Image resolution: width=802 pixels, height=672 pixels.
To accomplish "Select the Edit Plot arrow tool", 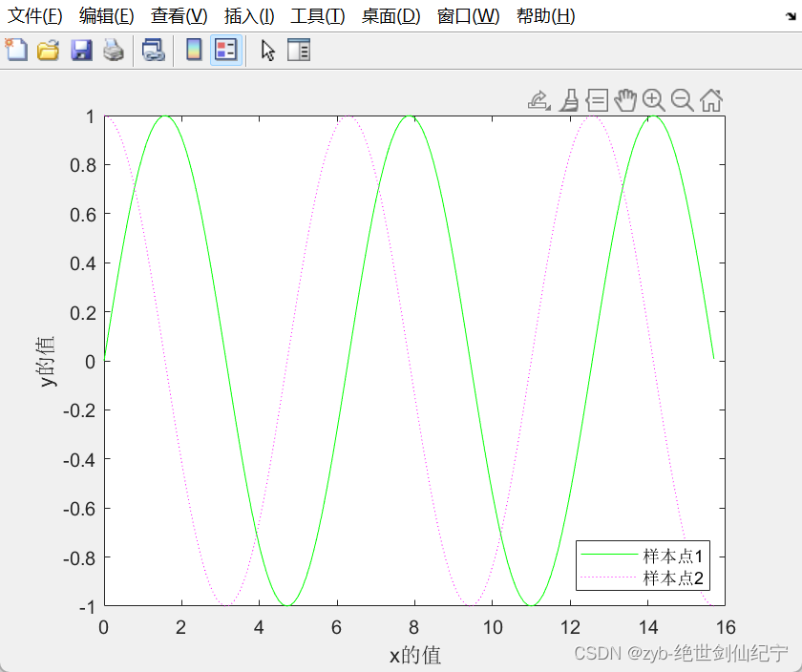I will tap(267, 51).
